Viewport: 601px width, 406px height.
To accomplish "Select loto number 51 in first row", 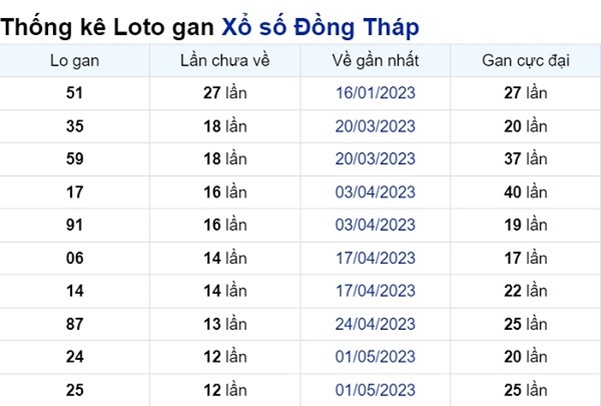I will 75,93.
